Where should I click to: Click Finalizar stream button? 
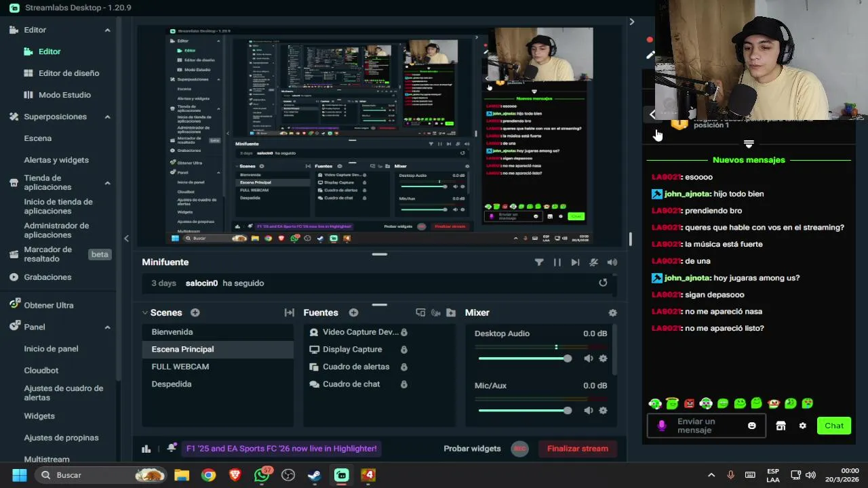(578, 448)
